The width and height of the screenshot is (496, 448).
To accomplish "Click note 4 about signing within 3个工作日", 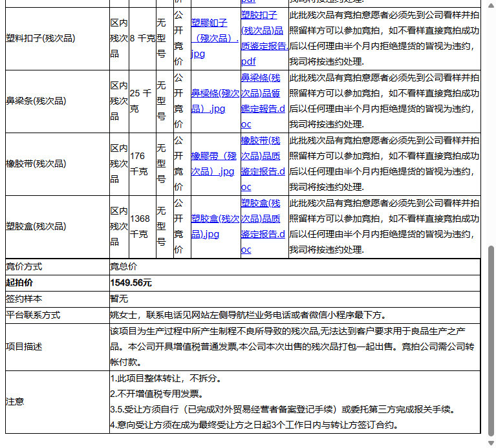I will point(254,425).
